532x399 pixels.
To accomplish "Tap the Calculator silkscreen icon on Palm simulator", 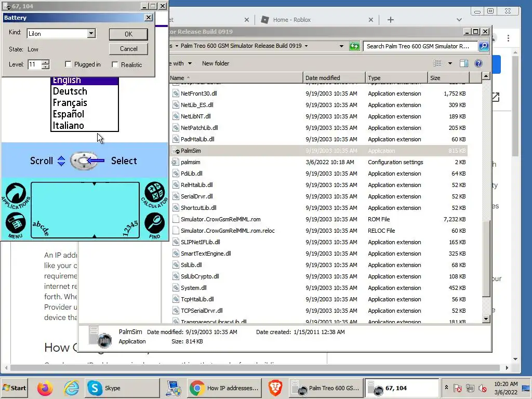I will pos(154,194).
